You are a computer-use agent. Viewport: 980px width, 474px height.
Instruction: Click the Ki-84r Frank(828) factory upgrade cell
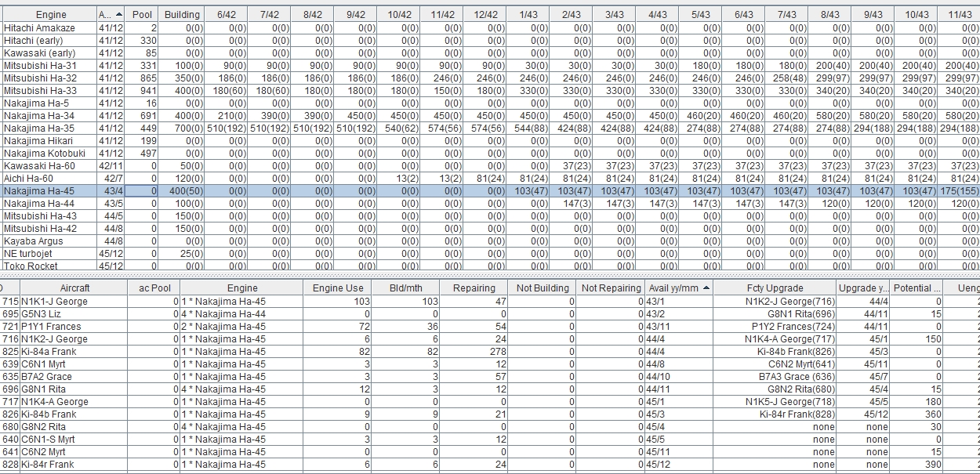coord(775,414)
